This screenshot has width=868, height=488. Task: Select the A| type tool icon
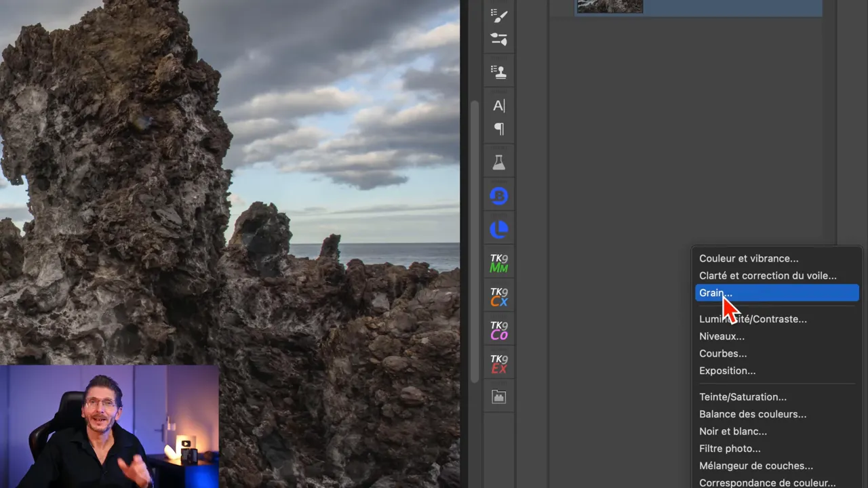(x=498, y=106)
